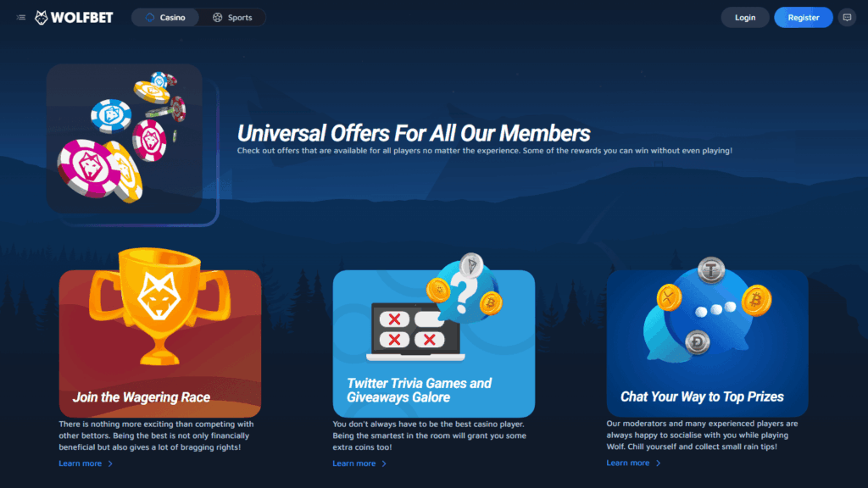Switch to the Sports tab
868x488 pixels.
(232, 17)
